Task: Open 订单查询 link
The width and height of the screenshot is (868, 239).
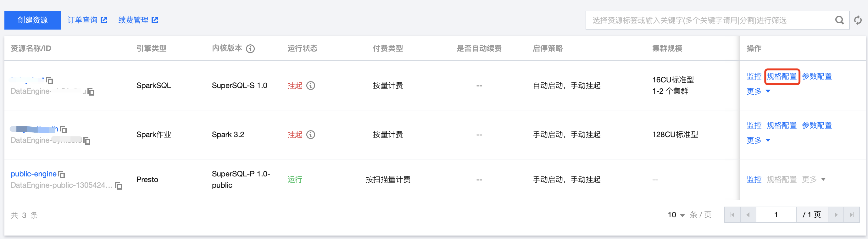Action: click(x=87, y=20)
